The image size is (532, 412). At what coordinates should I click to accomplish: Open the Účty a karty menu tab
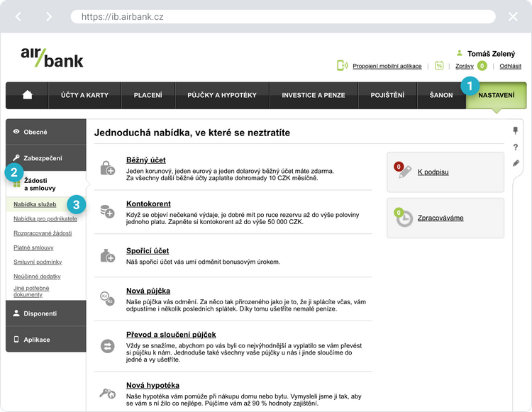(x=84, y=95)
